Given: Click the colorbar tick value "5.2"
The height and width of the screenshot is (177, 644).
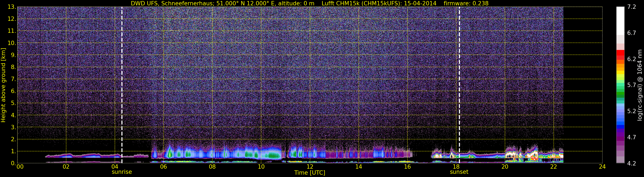Looking at the screenshot, I should tap(632, 111).
